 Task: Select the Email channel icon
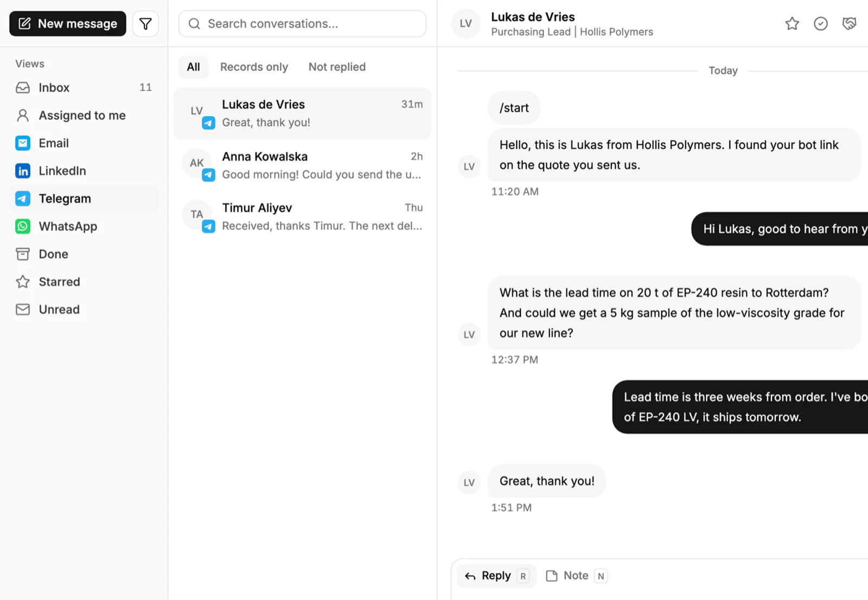23,143
